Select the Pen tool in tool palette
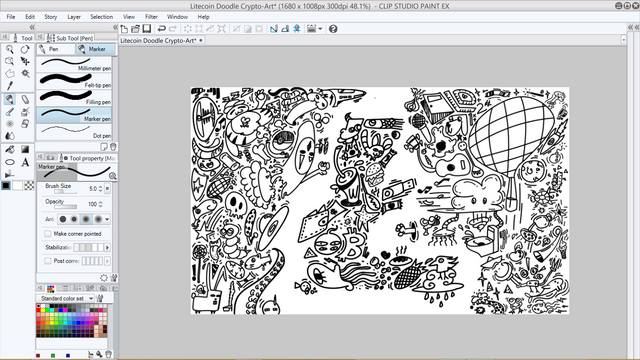Image resolution: width=640 pixels, height=360 pixels. tap(9, 99)
